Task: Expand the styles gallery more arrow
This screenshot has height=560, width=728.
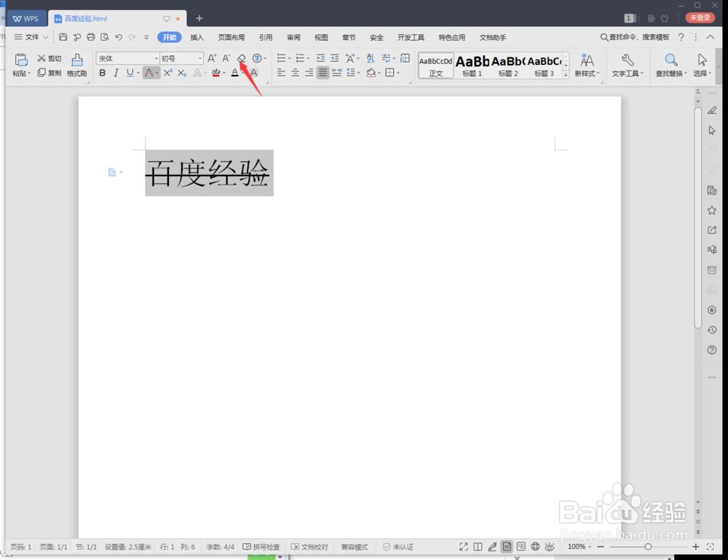Action: click(x=566, y=74)
